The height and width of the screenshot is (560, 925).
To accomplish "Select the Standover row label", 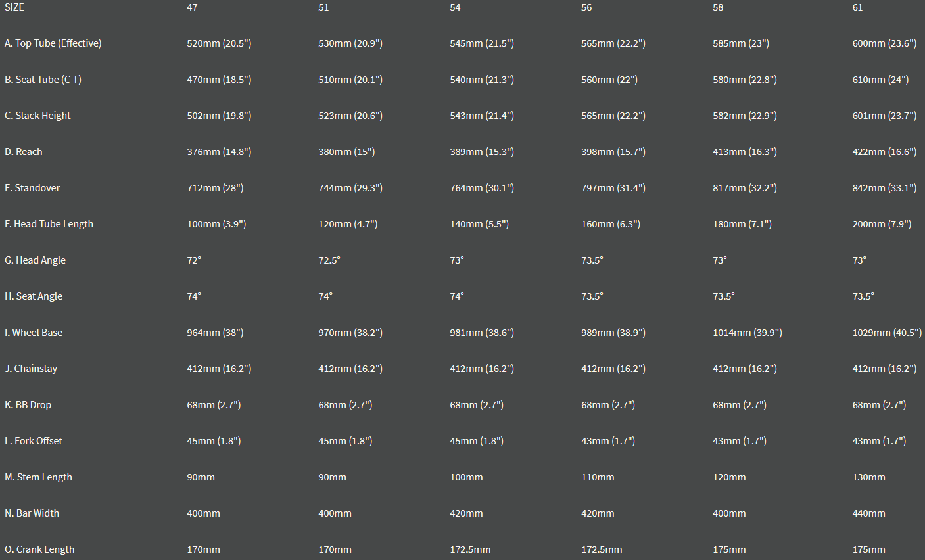I will [32, 188].
